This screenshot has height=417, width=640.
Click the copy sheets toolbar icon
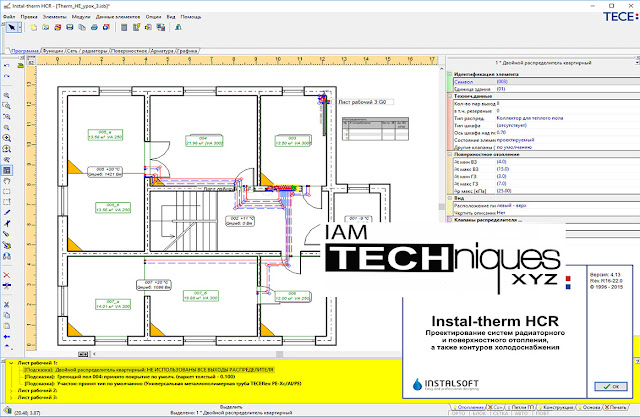[x=82, y=27]
